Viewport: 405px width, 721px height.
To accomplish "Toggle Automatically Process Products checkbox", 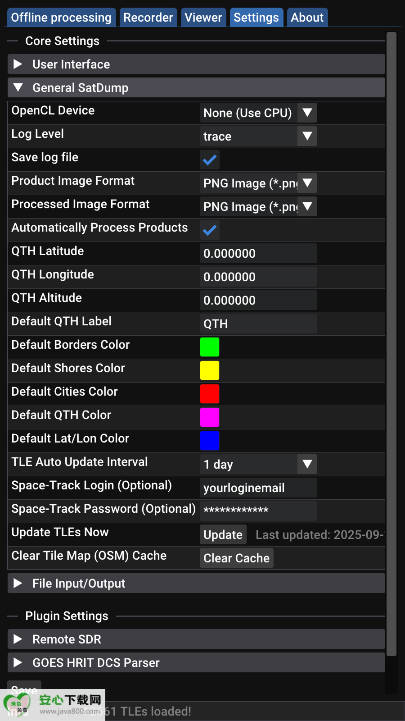I will point(210,230).
